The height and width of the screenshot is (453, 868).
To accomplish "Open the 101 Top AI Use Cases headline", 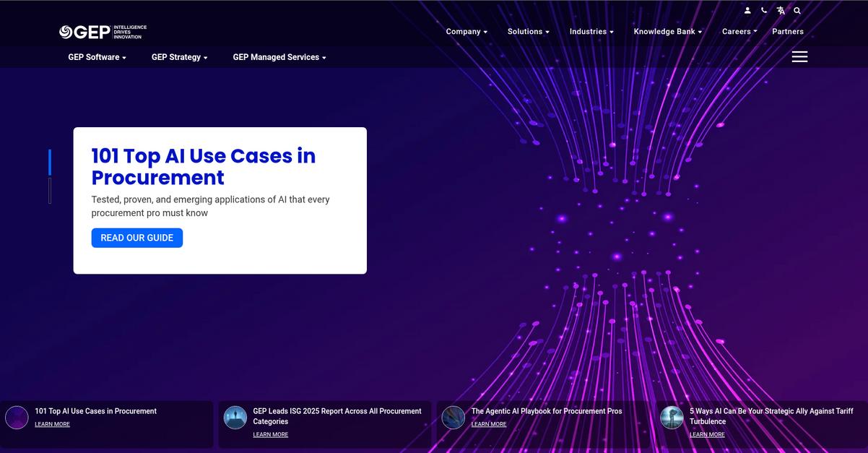I will coord(204,166).
